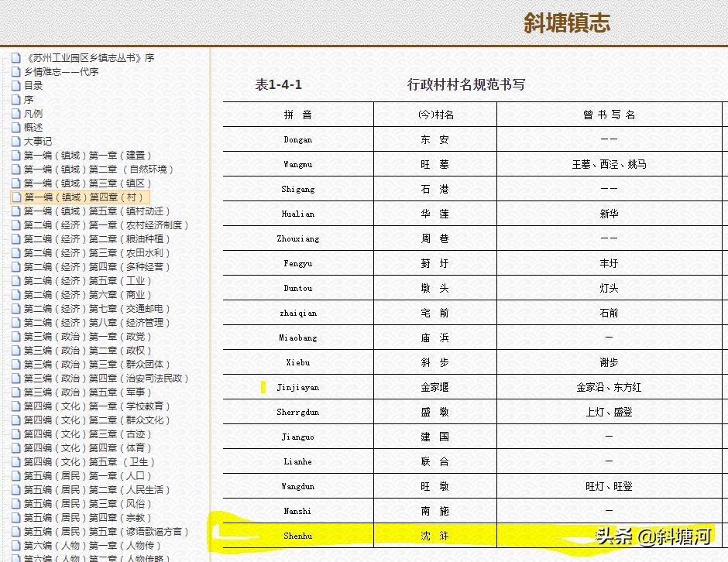
Task: Click page icon of 《苏州工业园区乡镇志丛书》序
Action: [x=16, y=57]
